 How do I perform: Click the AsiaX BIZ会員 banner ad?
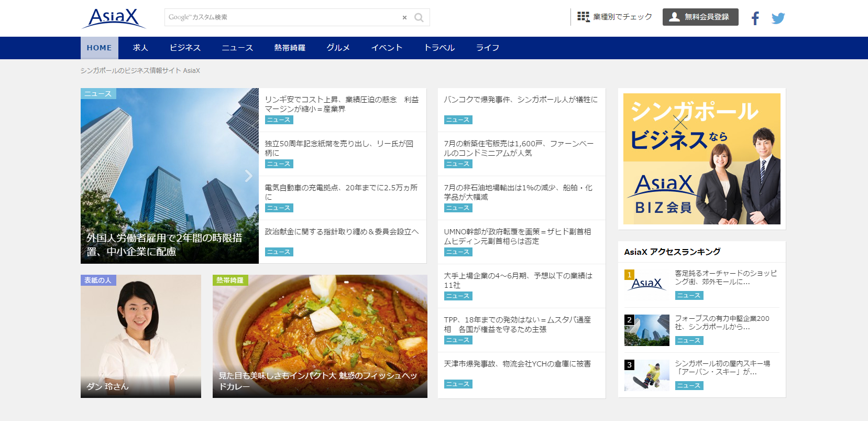pos(701,159)
